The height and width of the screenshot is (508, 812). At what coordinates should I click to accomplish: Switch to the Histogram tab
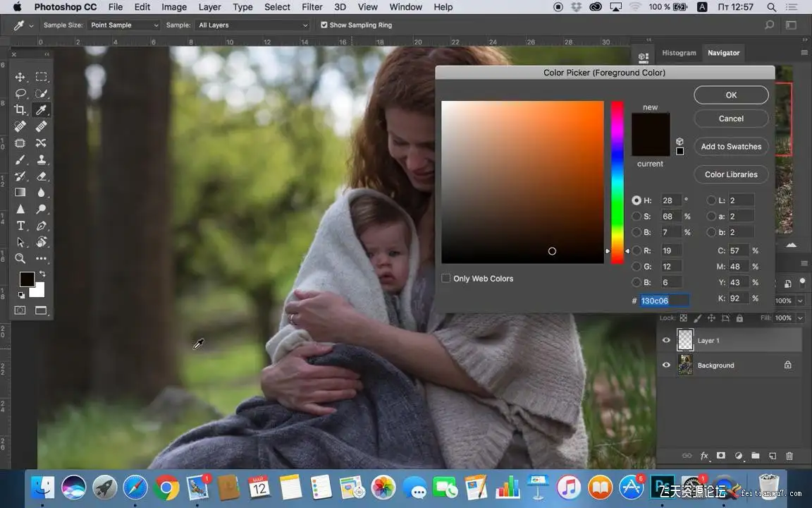pos(679,53)
